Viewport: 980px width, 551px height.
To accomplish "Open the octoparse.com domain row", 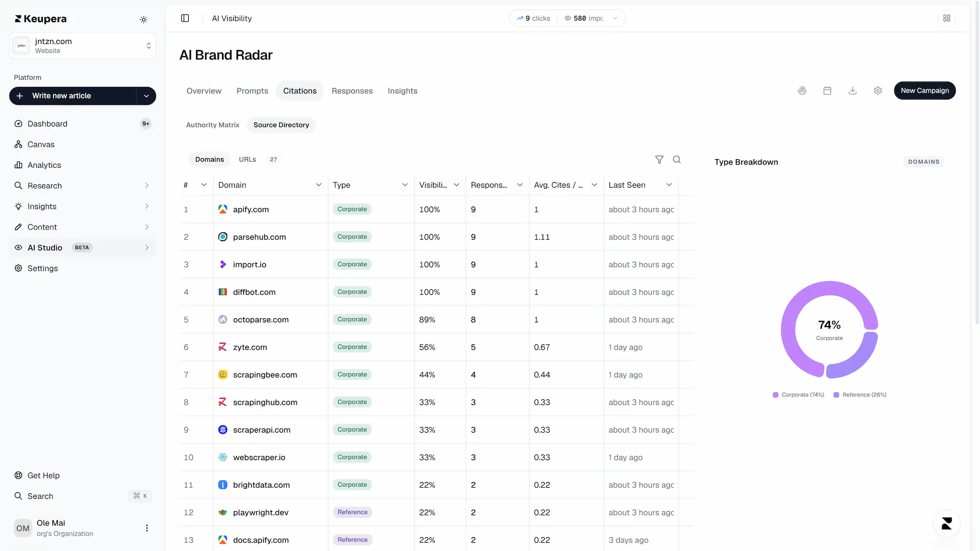I will [x=436, y=319].
